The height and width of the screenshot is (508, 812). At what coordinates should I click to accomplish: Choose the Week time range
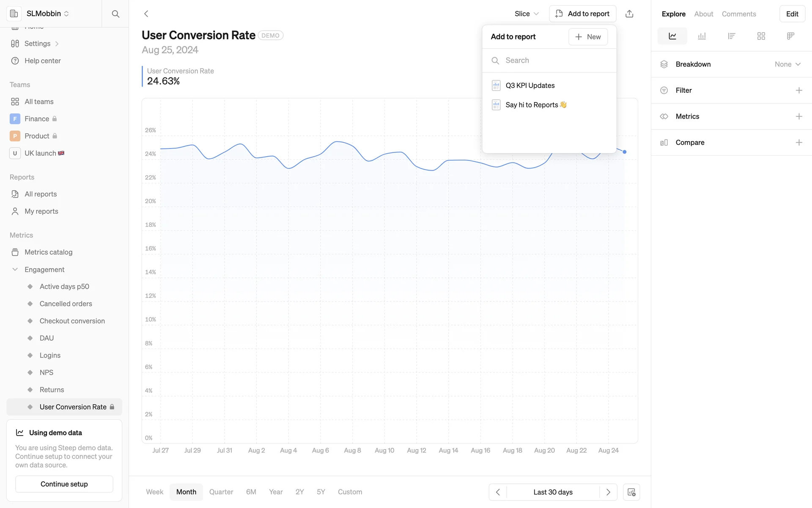154,492
